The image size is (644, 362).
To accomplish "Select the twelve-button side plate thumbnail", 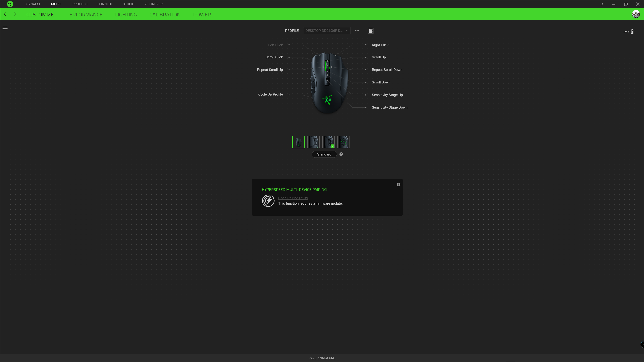I will pyautogui.click(x=343, y=142).
